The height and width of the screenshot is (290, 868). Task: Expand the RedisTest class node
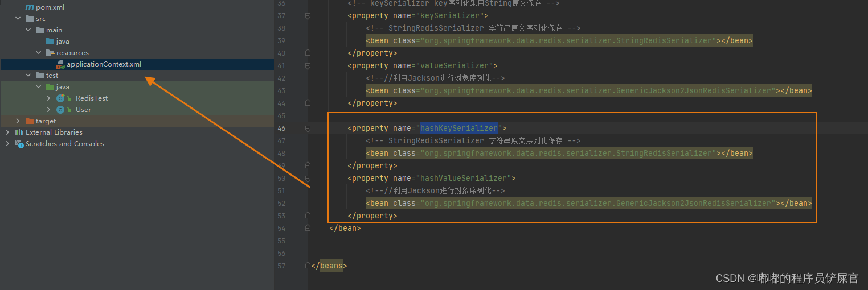pyautogui.click(x=49, y=98)
